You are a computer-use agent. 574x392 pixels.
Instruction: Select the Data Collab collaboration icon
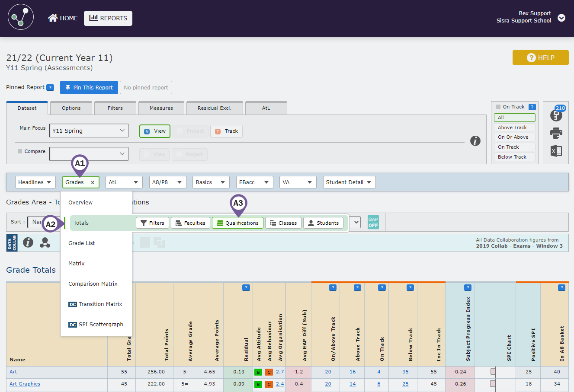(x=12, y=242)
